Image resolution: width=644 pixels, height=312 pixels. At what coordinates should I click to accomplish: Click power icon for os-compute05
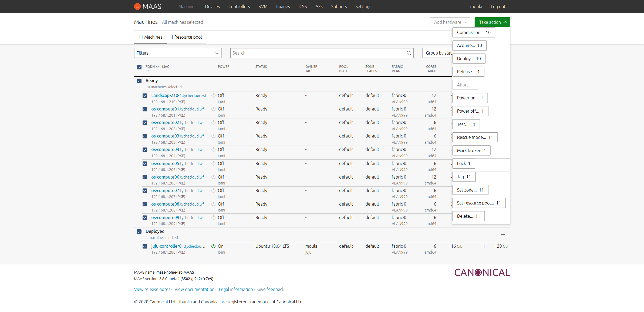(213, 163)
